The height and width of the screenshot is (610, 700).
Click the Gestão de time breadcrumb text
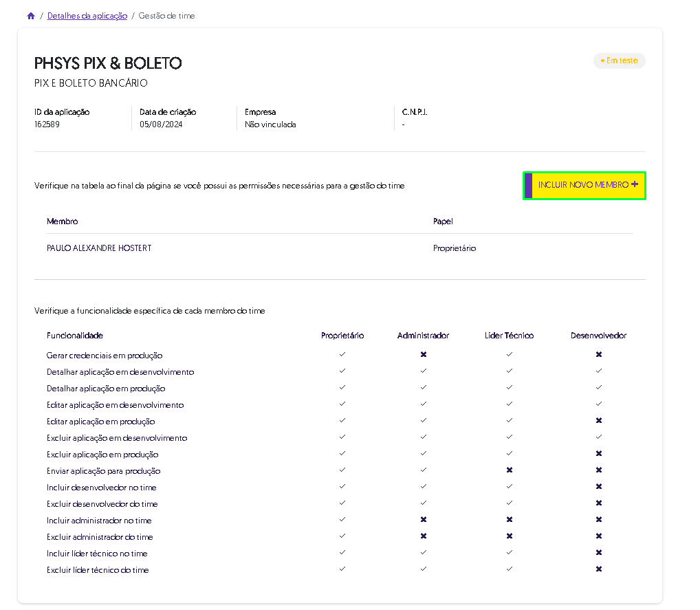click(166, 16)
